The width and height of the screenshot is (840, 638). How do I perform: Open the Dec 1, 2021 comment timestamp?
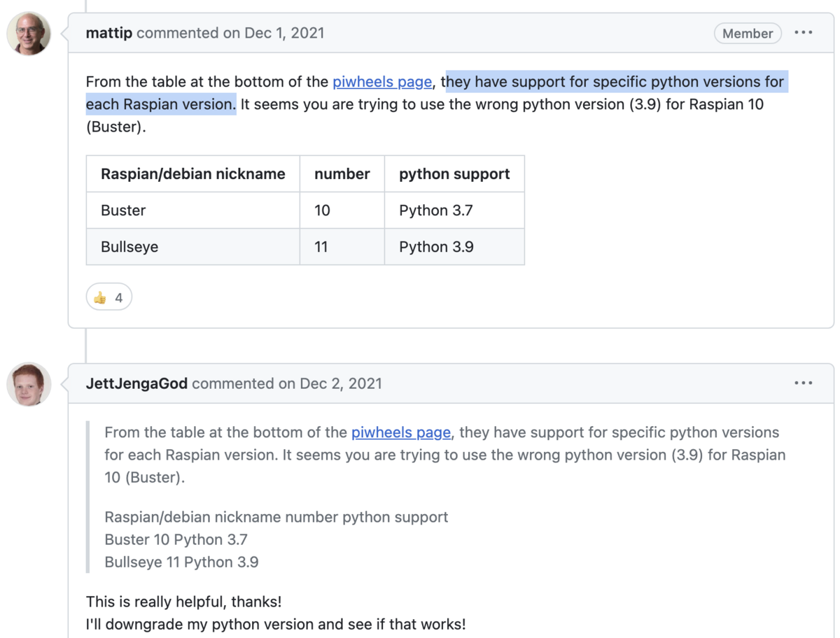[x=284, y=33]
